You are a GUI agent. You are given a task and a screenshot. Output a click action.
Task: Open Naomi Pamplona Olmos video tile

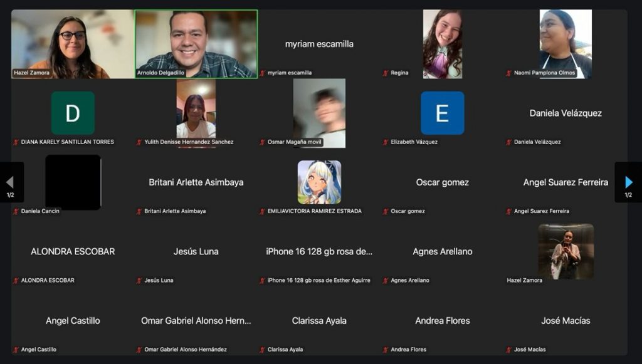pos(566,44)
